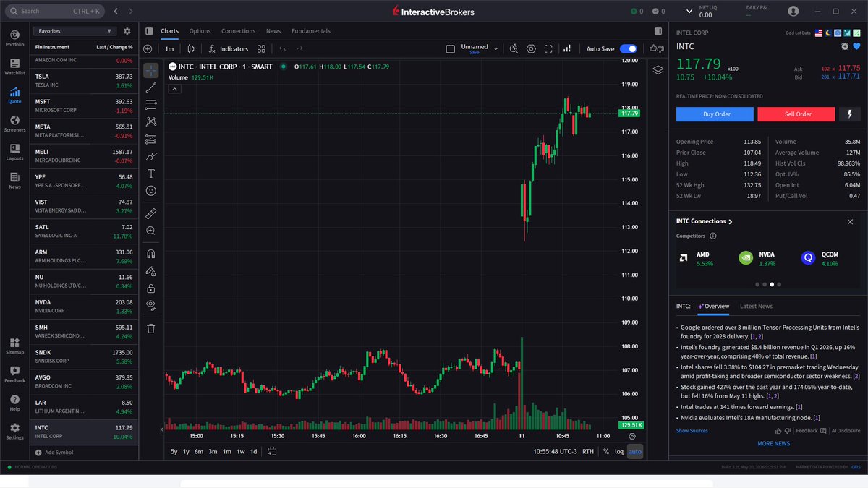Open the News tab above chart
The height and width of the screenshot is (488, 868).
click(273, 31)
